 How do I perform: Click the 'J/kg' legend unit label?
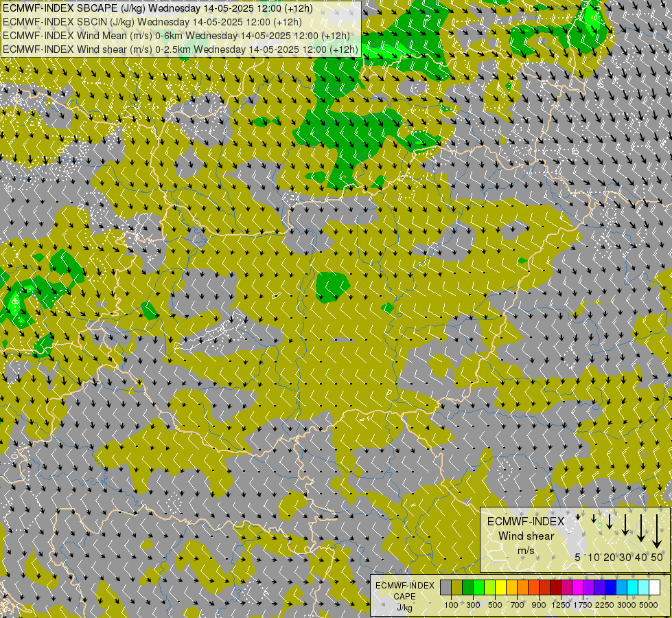pos(404,607)
